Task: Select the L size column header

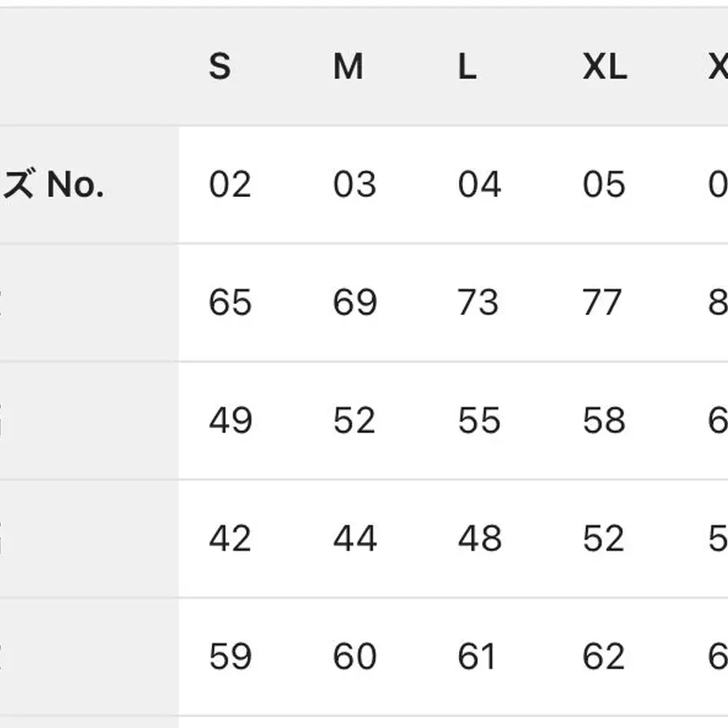Action: [x=467, y=66]
